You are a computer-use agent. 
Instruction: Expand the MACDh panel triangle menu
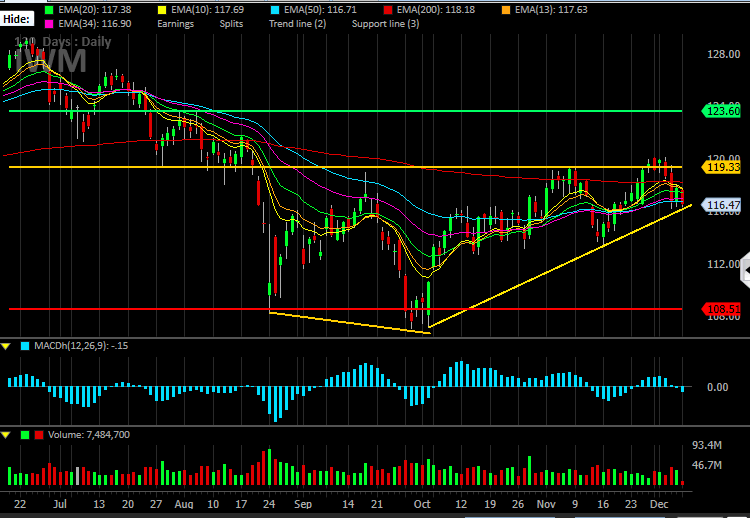click(x=6, y=346)
